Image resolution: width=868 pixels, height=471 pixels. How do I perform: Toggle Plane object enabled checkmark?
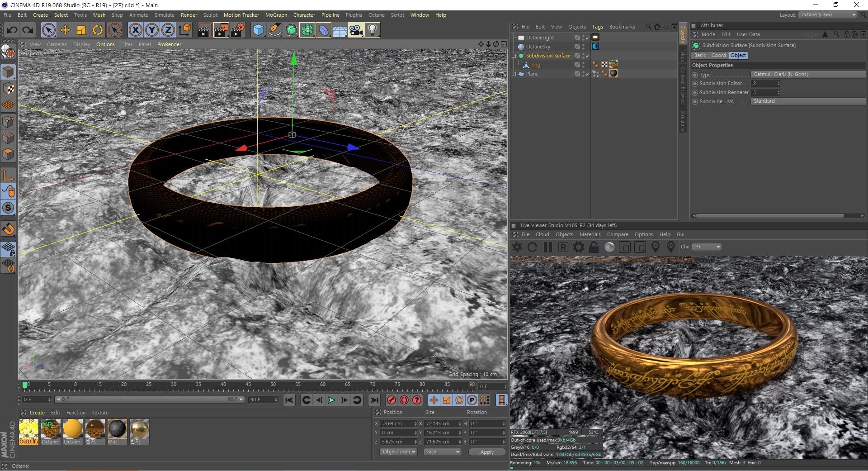click(x=587, y=74)
